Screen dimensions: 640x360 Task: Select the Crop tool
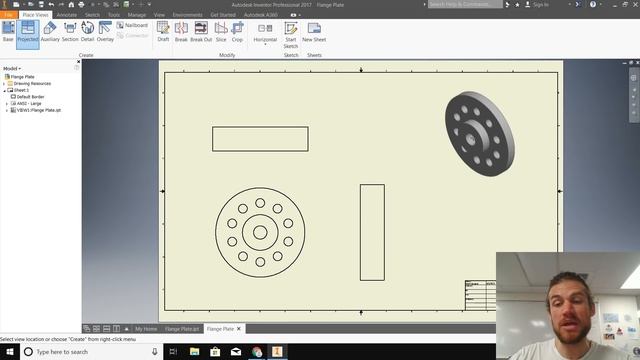(237, 32)
